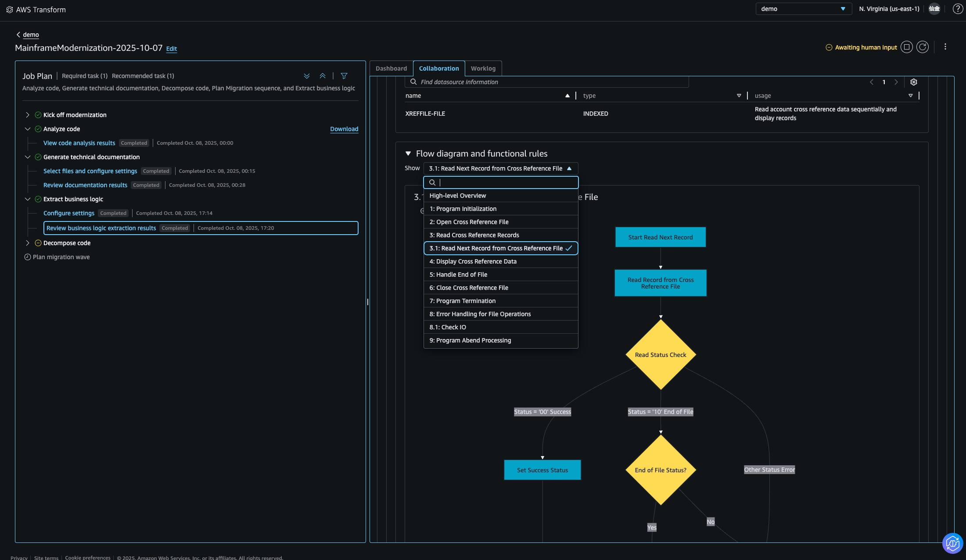Click the Find datasource information search field

[549, 82]
